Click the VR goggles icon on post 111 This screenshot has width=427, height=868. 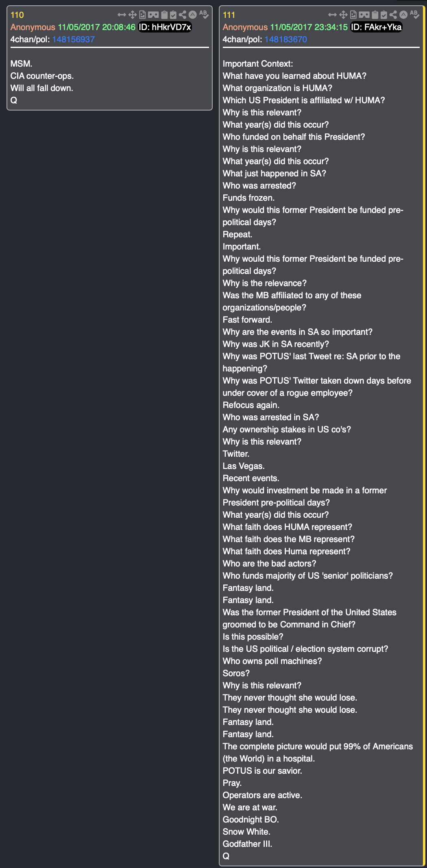tap(364, 15)
